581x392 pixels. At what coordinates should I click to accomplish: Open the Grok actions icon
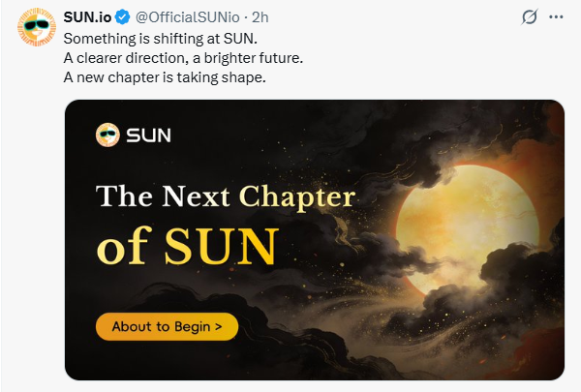coord(530,16)
